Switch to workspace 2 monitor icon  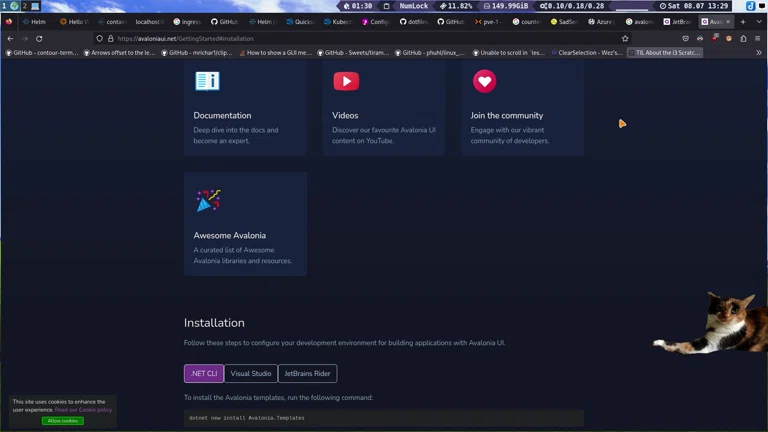tap(35, 6)
